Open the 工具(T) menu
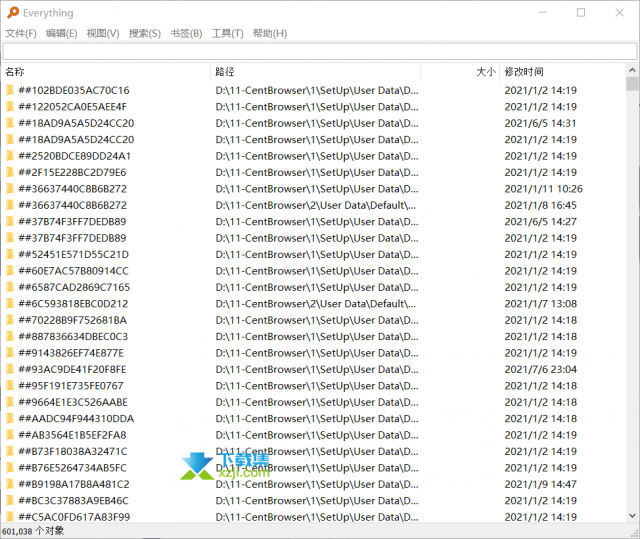The height and width of the screenshot is (539, 640). pos(227,33)
